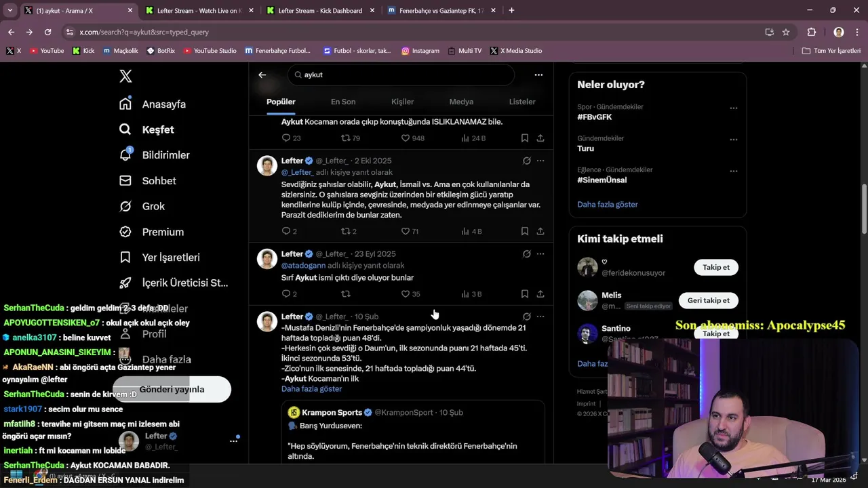Screen dimensions: 868x488
Task: Like the tweet with 948 likes
Action: point(412,138)
